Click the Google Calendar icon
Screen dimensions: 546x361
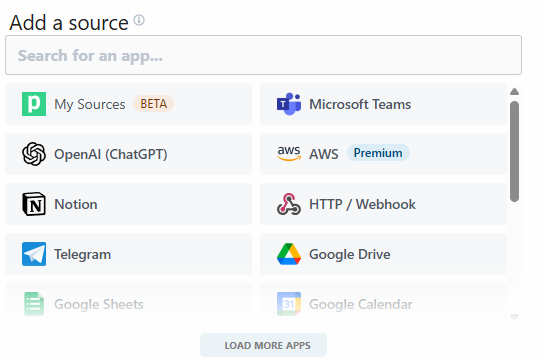(x=289, y=304)
